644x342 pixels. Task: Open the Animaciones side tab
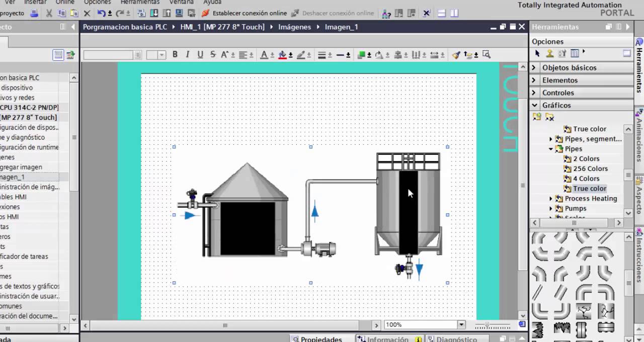pyautogui.click(x=639, y=135)
